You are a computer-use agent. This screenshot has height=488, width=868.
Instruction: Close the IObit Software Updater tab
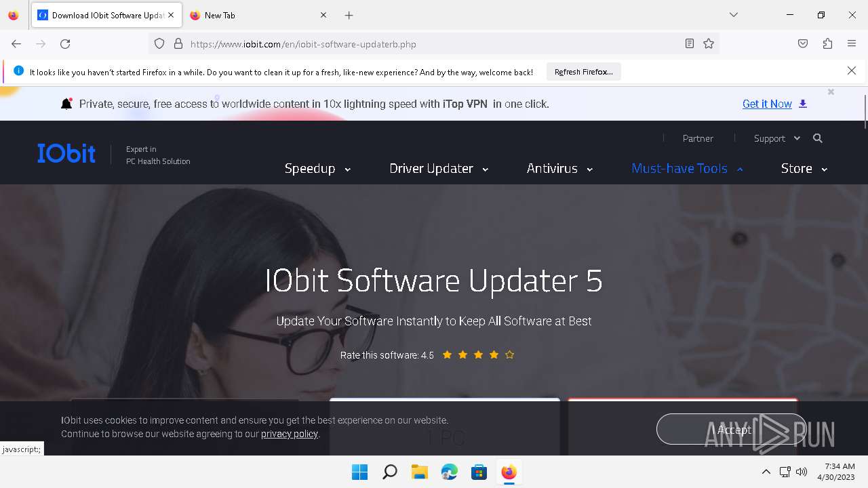[171, 15]
